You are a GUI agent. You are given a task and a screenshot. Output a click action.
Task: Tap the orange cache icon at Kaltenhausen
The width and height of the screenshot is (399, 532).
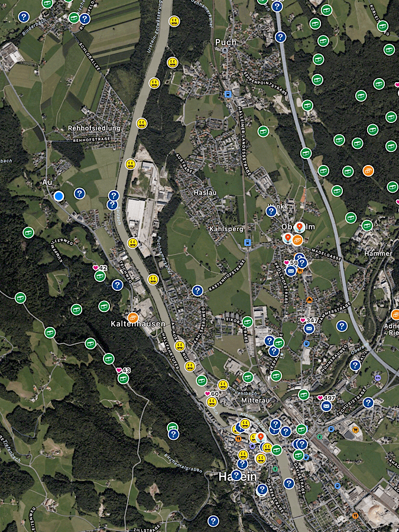[133, 317]
